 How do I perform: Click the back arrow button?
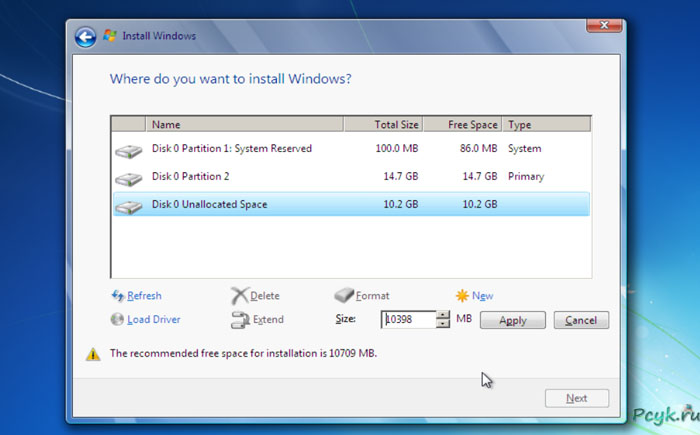86,37
